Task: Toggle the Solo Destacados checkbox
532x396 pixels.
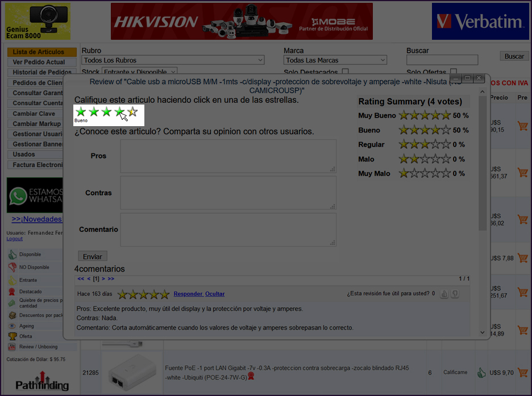Action: [x=345, y=72]
